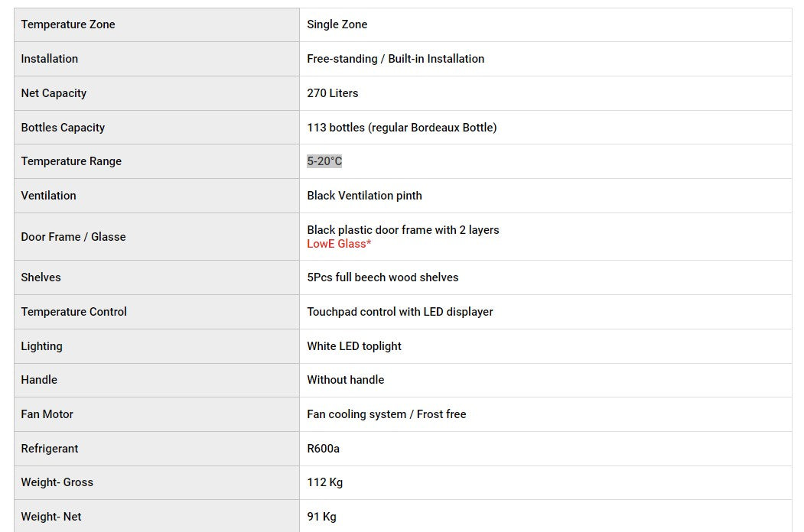
Task: Click the Bottles Capacity label
Action: click(63, 127)
